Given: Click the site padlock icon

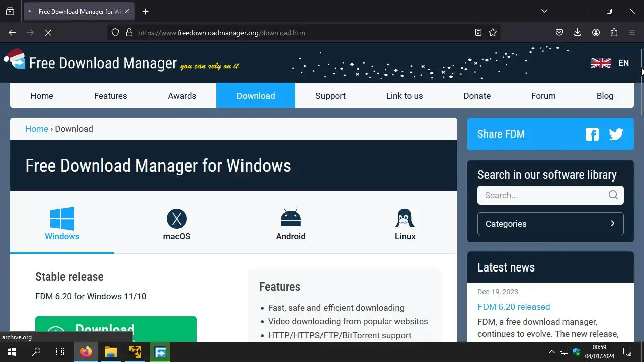Looking at the screenshot, I should (129, 32).
